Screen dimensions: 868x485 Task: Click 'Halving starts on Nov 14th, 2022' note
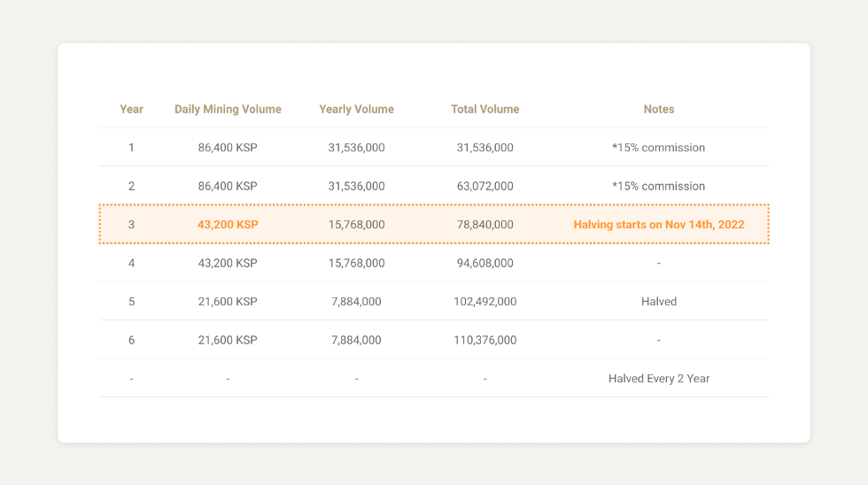pos(659,225)
